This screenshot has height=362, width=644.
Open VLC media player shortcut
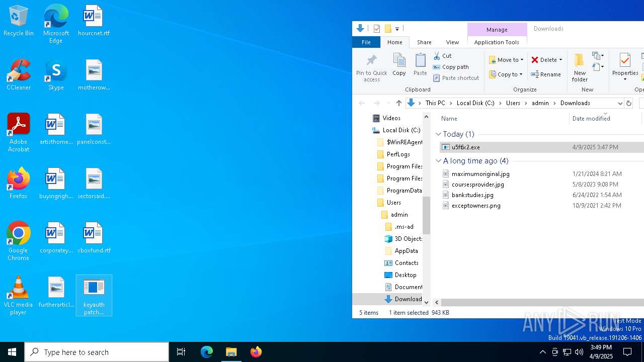(19, 296)
